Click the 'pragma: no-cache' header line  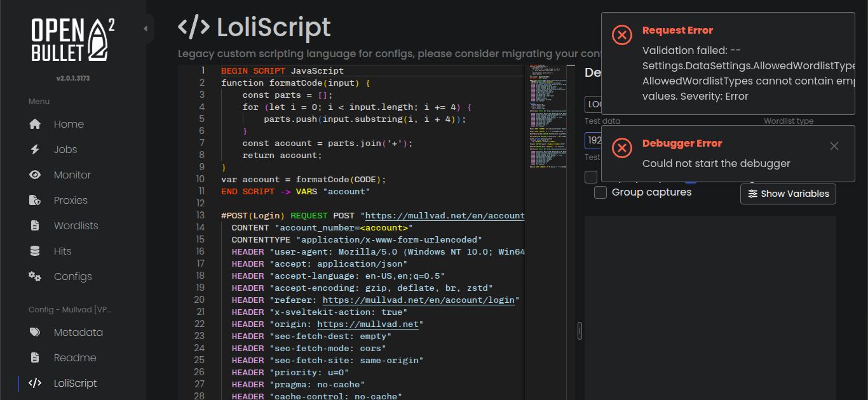pos(298,384)
